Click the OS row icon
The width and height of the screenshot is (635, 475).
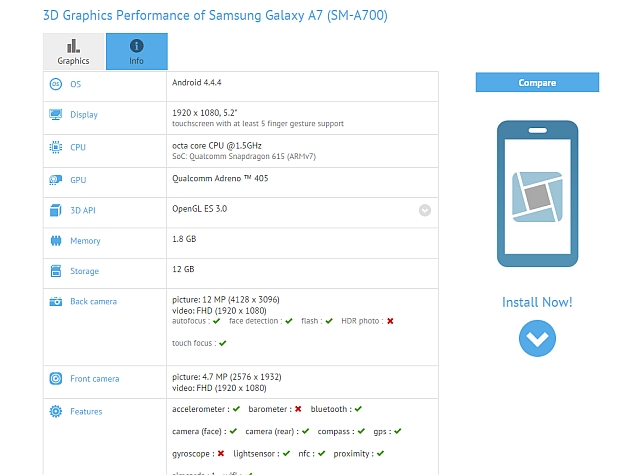point(55,84)
